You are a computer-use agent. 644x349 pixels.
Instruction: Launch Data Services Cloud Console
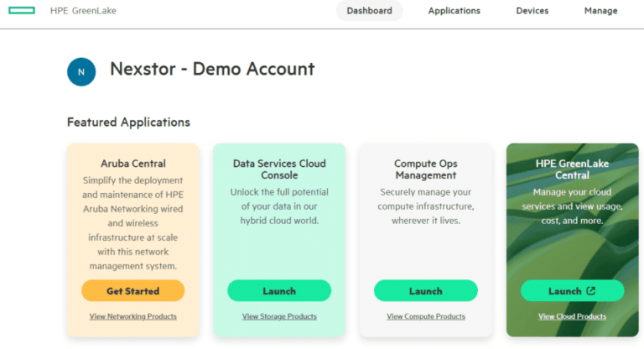point(279,291)
